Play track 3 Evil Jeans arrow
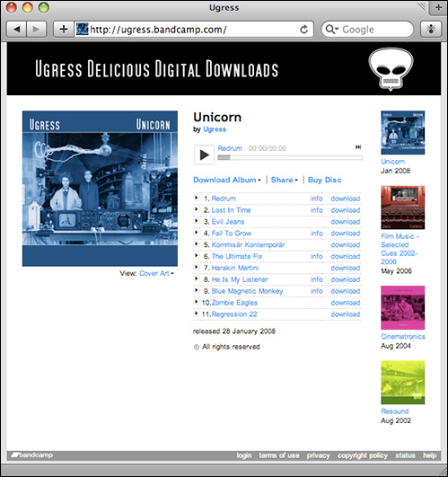448x477 pixels. [197, 221]
